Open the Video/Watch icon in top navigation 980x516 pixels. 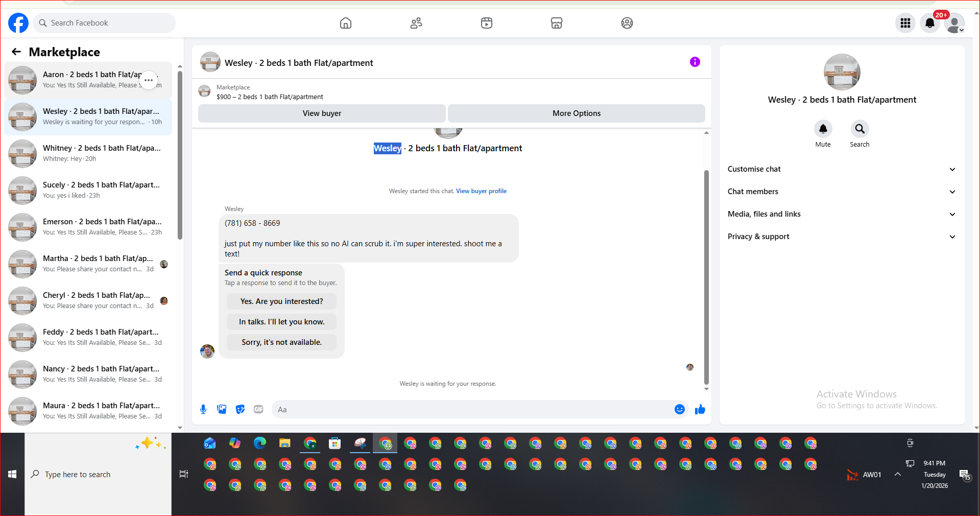click(x=487, y=23)
